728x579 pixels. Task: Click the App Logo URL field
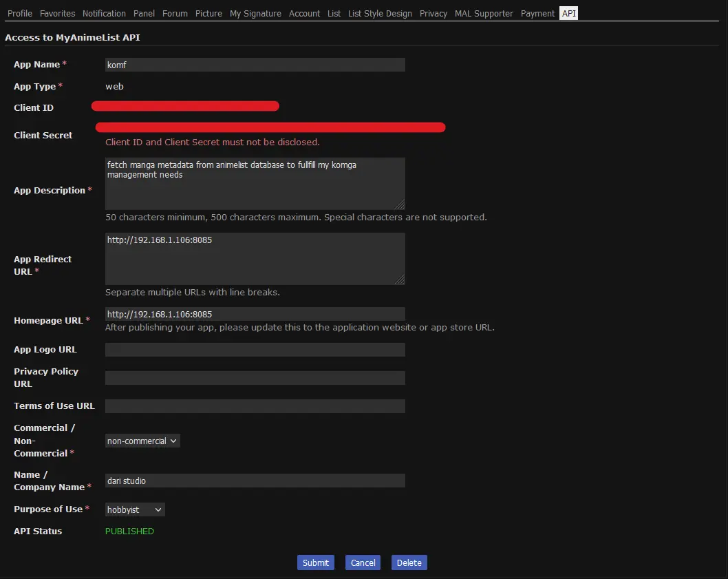coord(255,350)
